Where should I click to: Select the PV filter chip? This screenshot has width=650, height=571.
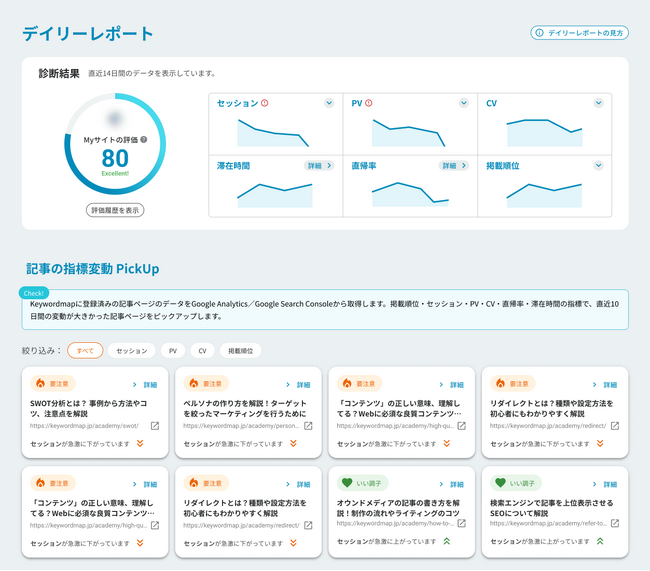(173, 351)
